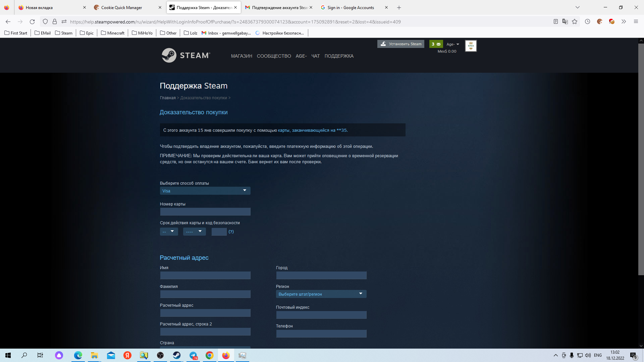644x362 pixels.
Task: Click the Город city field
Action: click(x=321, y=275)
